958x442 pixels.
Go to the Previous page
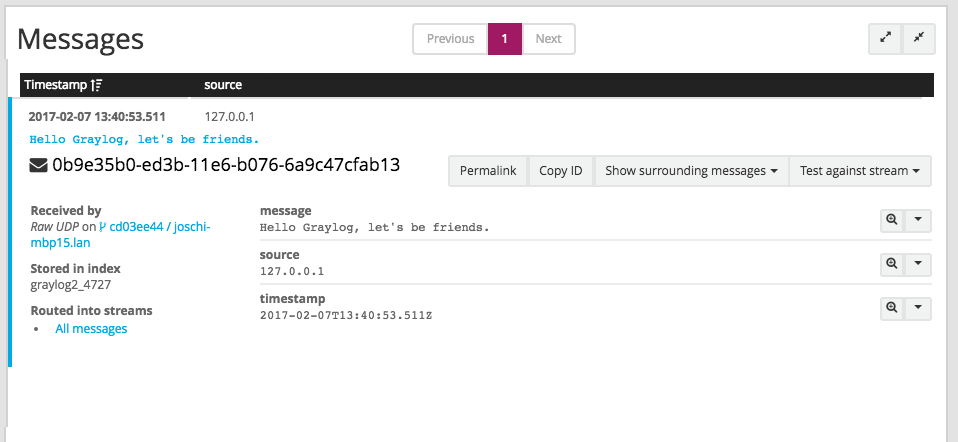(450, 39)
